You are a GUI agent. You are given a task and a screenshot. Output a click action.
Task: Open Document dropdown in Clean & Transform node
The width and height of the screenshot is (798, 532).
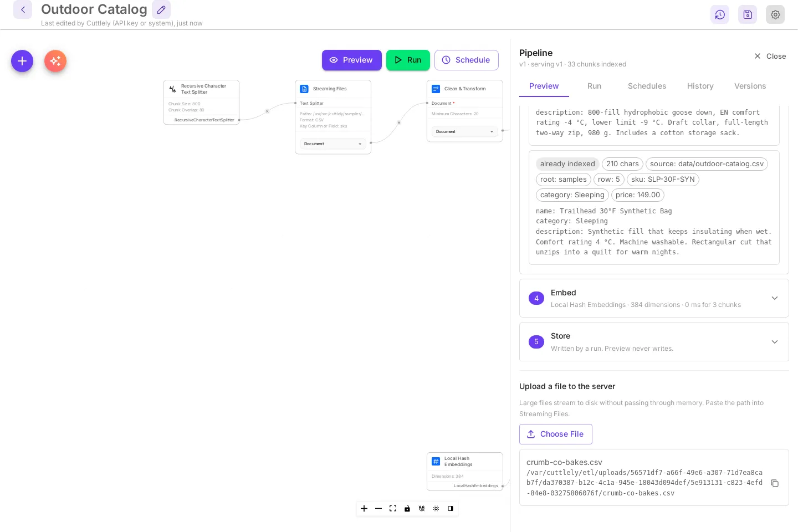coord(465,131)
